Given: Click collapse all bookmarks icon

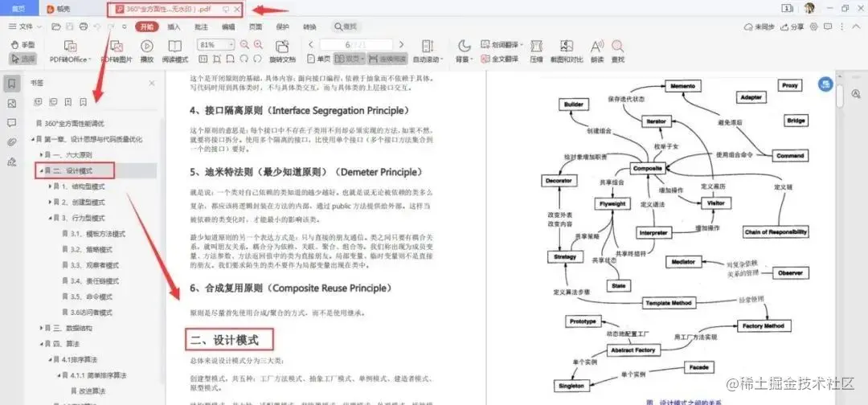Looking at the screenshot, I should (53, 102).
